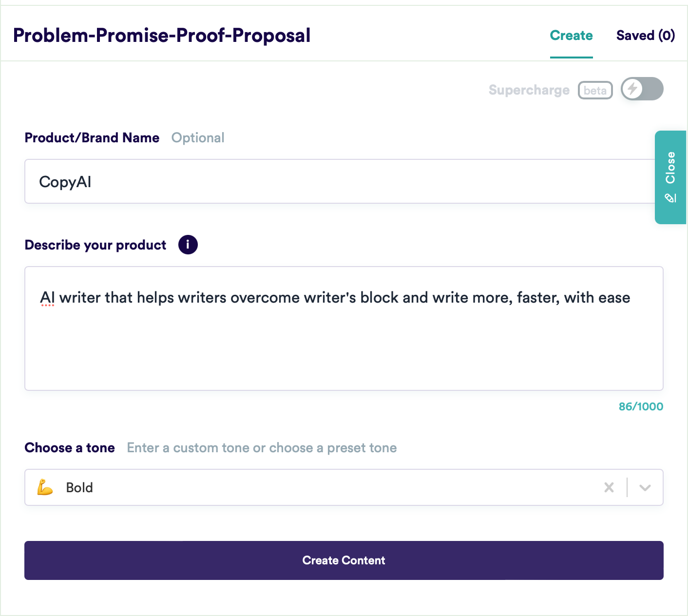Clear the Bold tone with the X icon

pos(609,487)
